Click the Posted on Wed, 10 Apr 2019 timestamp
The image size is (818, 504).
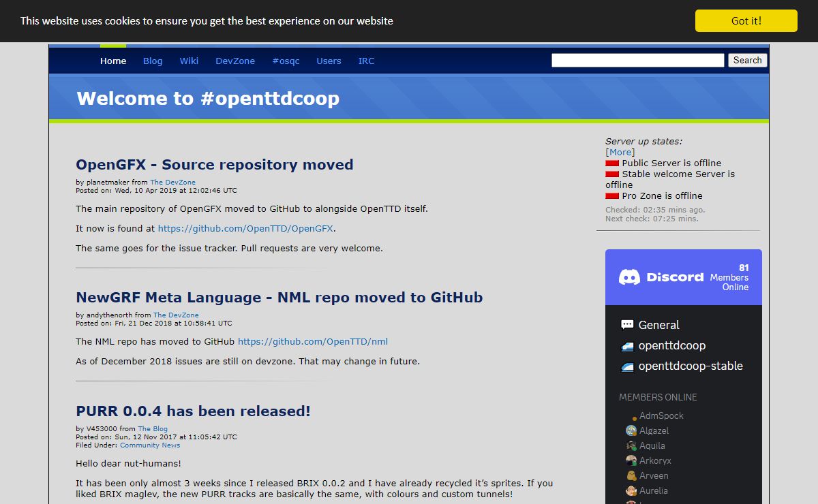click(x=156, y=191)
